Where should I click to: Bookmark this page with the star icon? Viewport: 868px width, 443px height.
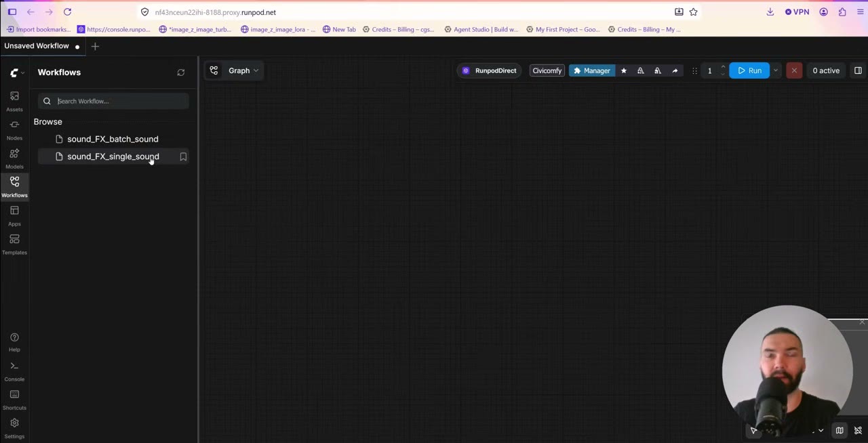[x=693, y=12]
